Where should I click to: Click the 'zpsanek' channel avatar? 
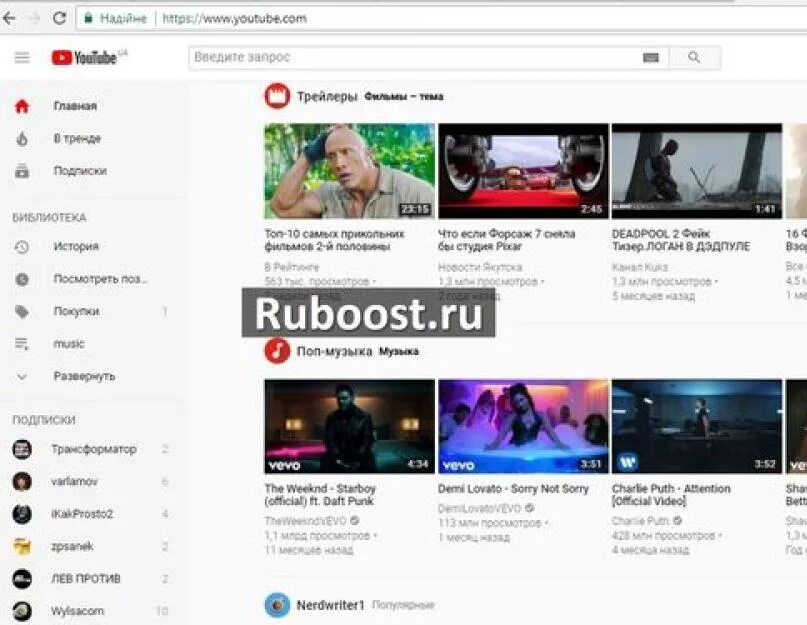pyautogui.click(x=22, y=547)
